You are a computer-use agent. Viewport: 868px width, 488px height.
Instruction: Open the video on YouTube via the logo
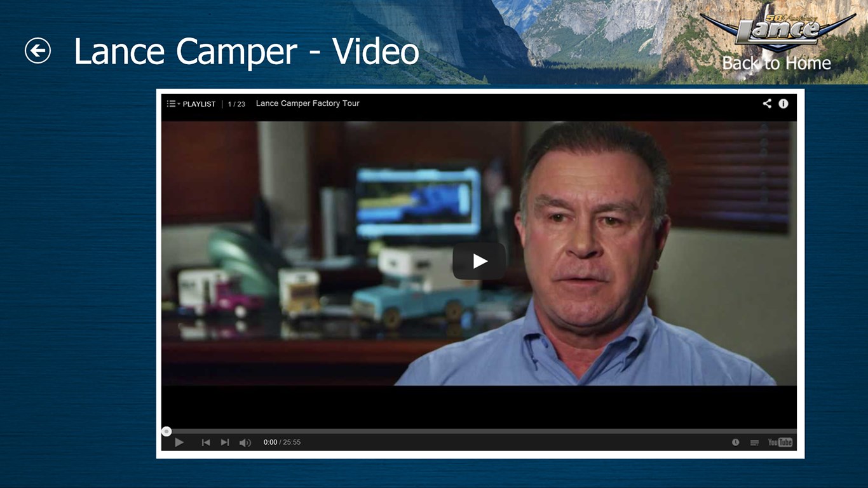point(780,442)
